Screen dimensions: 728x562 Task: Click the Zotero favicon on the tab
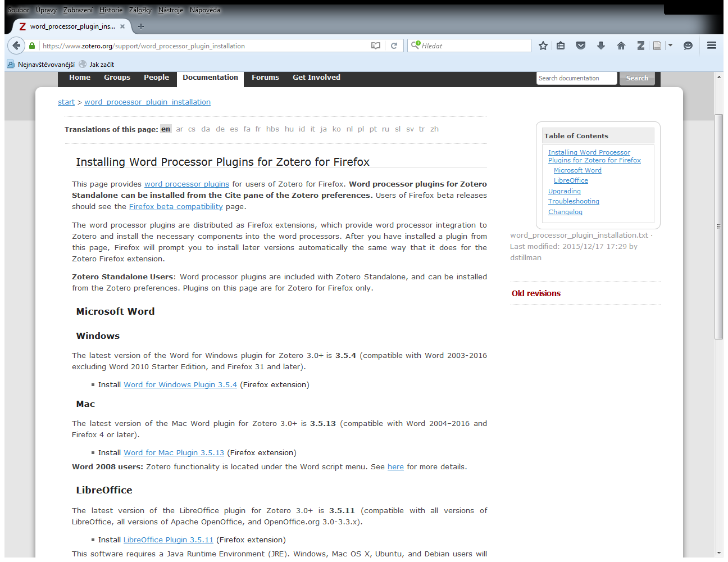coord(22,26)
